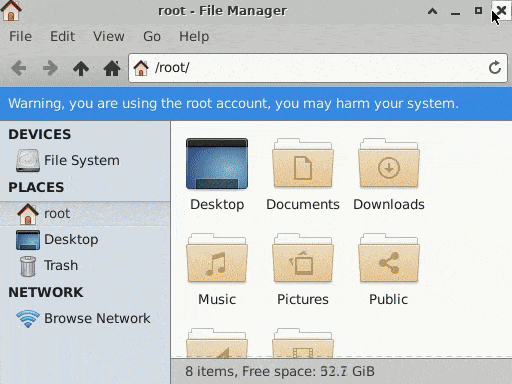This screenshot has width=512, height=384.
Task: Shade the window with the up-arrow button
Action: 432,11
